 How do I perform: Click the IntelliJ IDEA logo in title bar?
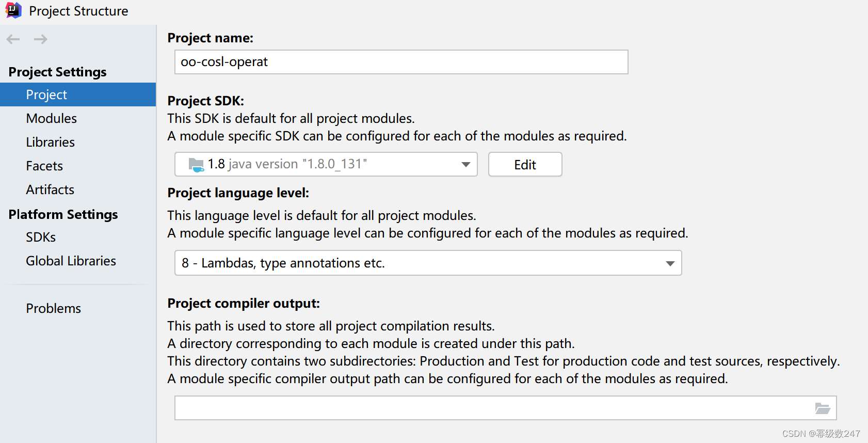pyautogui.click(x=13, y=10)
